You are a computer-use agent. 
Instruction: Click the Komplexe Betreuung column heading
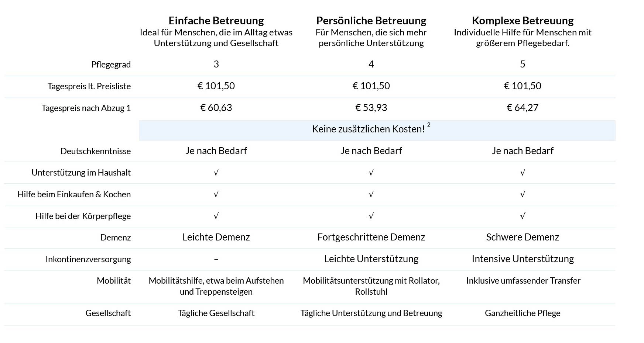pyautogui.click(x=523, y=21)
